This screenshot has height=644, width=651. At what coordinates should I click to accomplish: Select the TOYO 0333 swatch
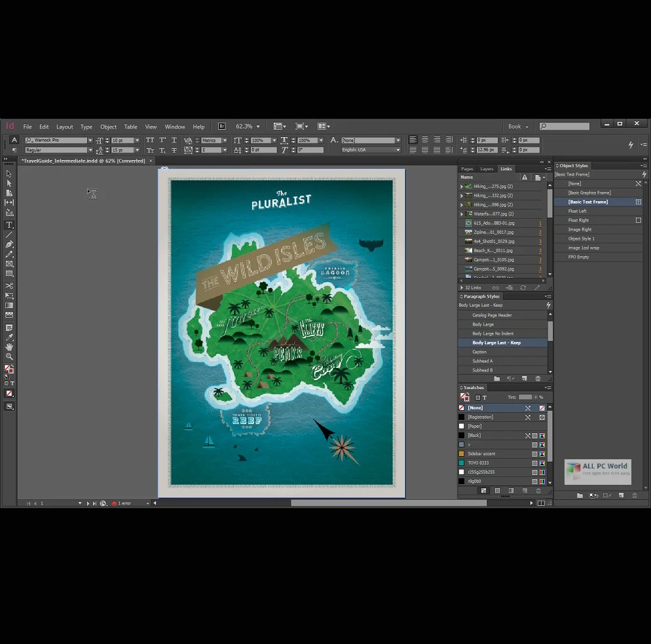point(478,463)
